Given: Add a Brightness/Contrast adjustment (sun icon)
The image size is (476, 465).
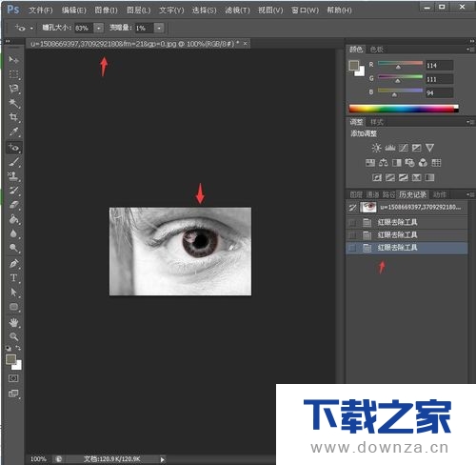Looking at the screenshot, I should (x=376, y=148).
